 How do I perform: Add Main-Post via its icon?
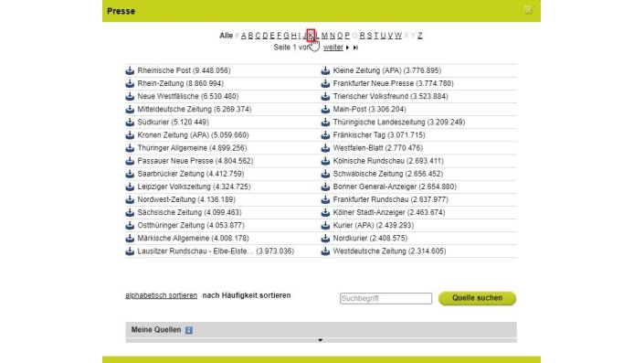325,110
